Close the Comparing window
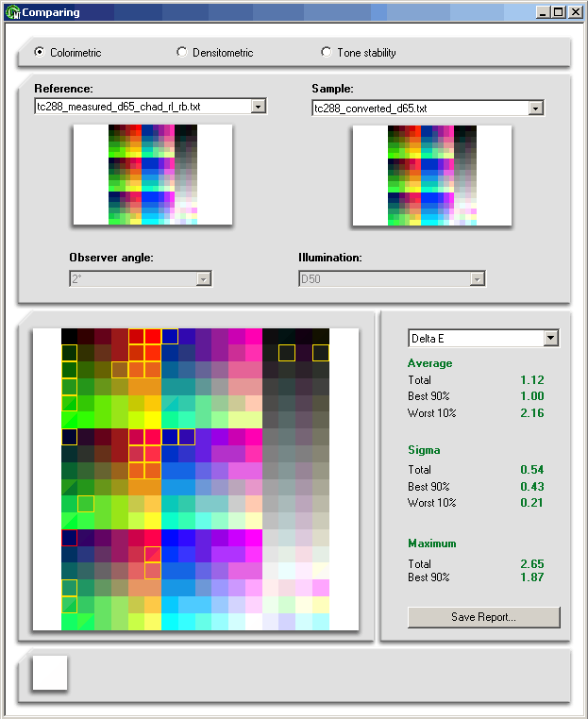 pyautogui.click(x=575, y=12)
